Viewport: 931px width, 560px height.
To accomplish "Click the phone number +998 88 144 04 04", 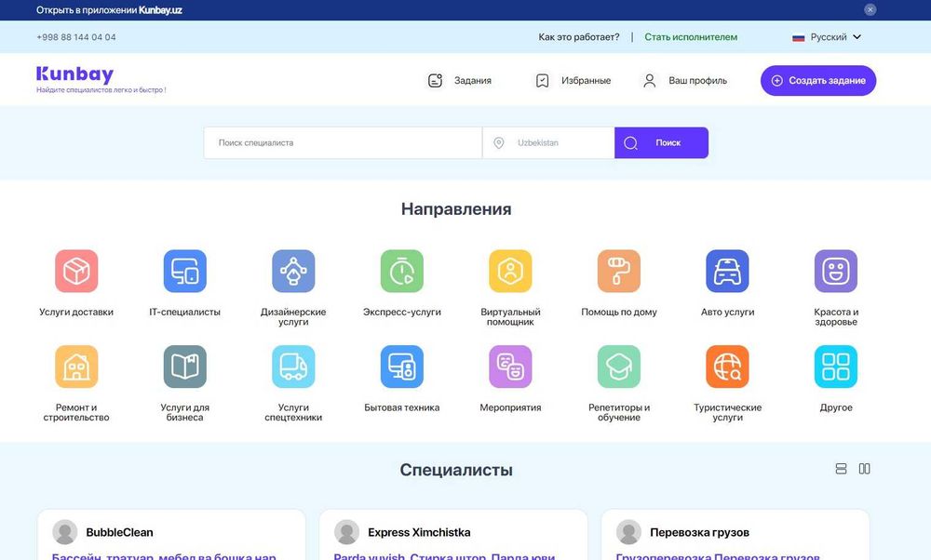I will click(x=76, y=37).
